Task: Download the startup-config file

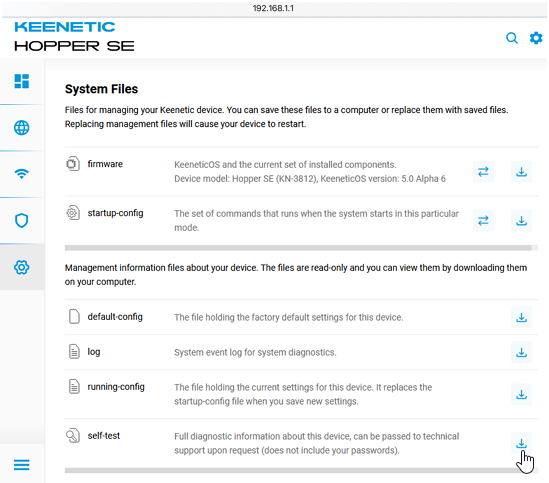Action: coord(521,221)
